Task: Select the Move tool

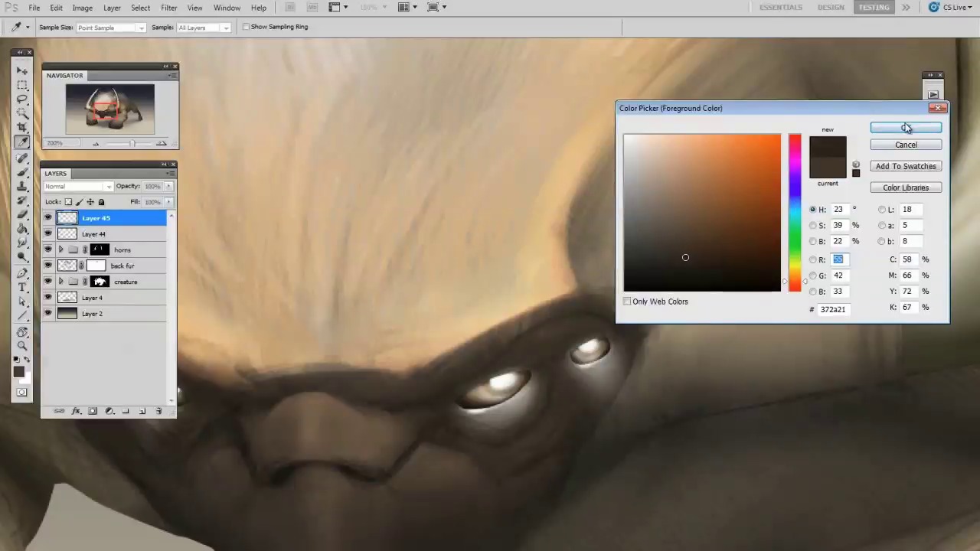Action: tap(22, 70)
